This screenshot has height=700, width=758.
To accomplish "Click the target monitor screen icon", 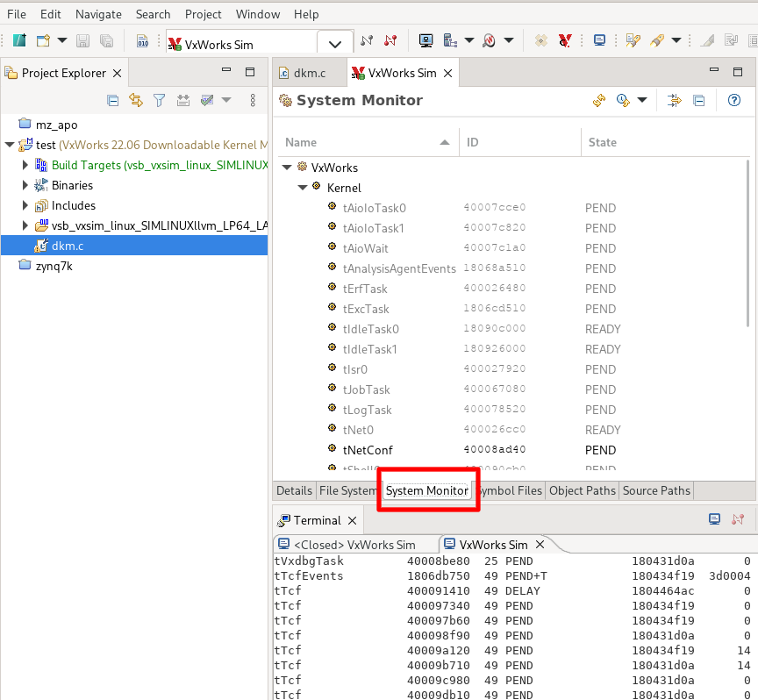I will [425, 40].
